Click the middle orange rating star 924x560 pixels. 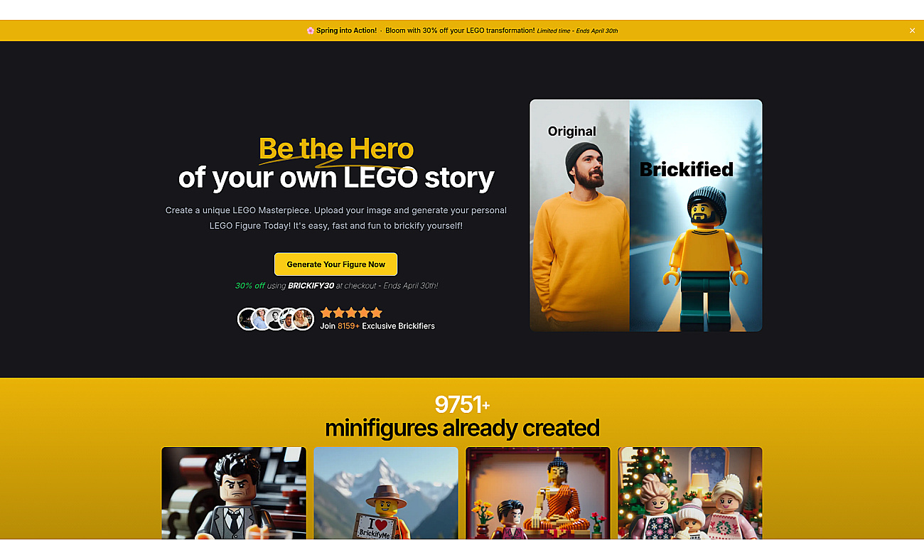pos(351,313)
